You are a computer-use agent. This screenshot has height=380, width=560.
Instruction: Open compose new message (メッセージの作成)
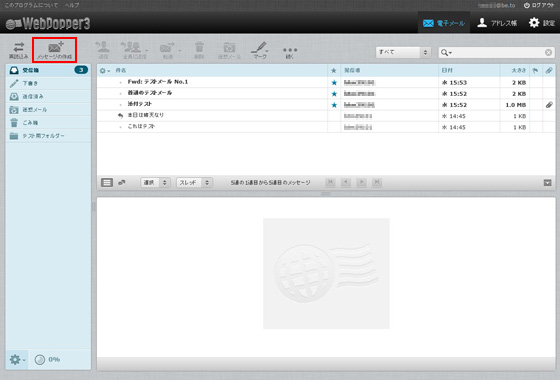click(x=55, y=50)
